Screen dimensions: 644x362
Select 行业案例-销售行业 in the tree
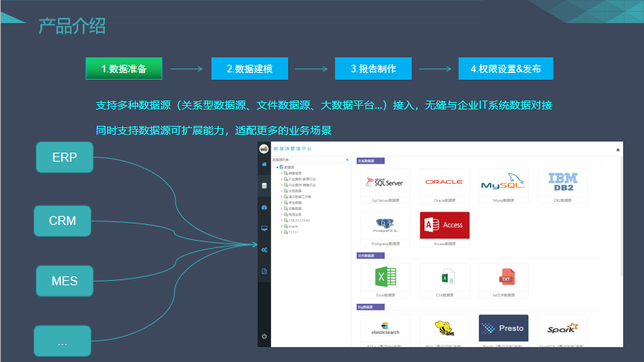click(302, 185)
